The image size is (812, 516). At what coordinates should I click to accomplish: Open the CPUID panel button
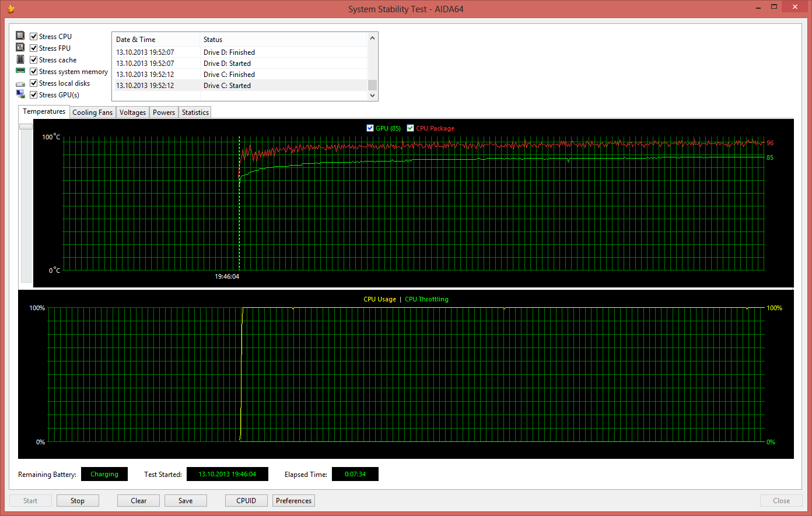[x=246, y=500]
